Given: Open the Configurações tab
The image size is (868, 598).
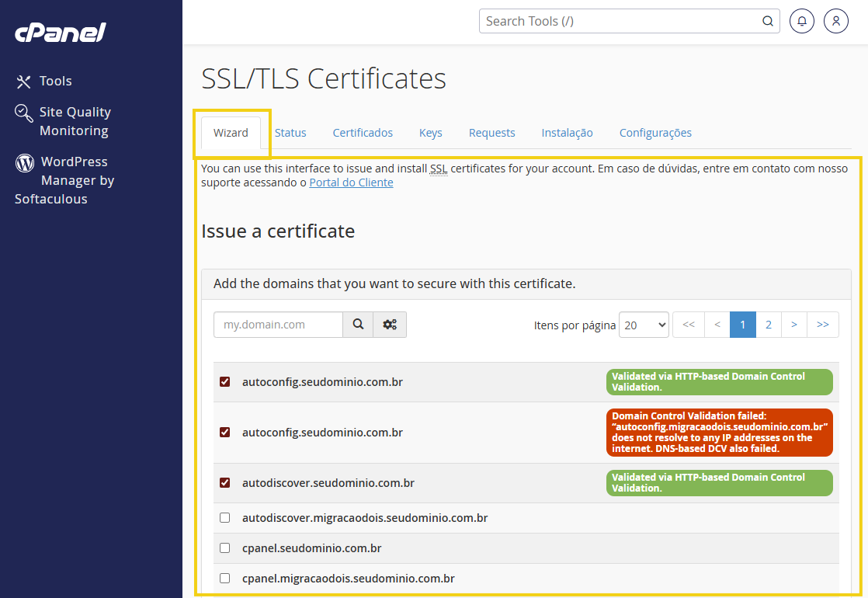Looking at the screenshot, I should 655,133.
